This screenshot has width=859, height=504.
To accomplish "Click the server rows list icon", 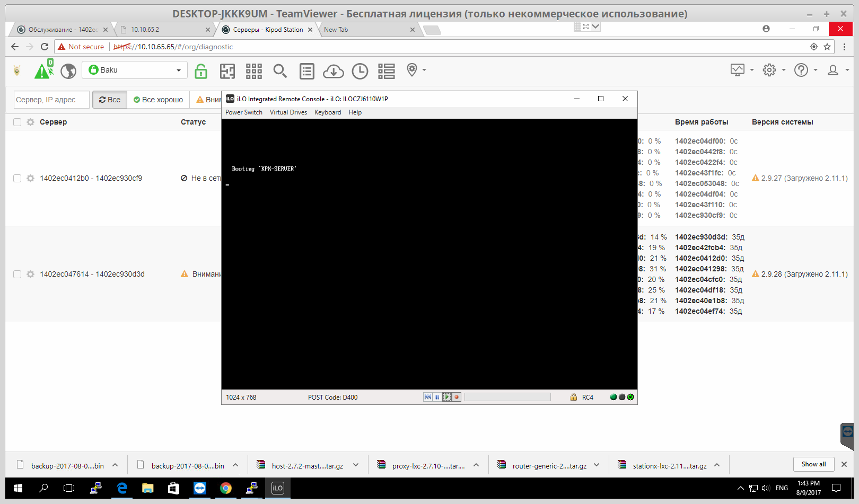I will [x=387, y=71].
